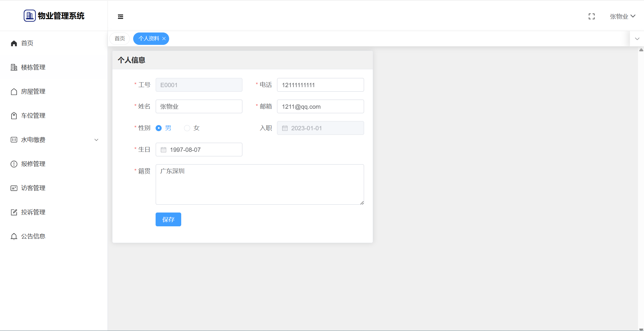
Task: Expand the 水电缴费 submenu arrow
Action: [96, 140]
